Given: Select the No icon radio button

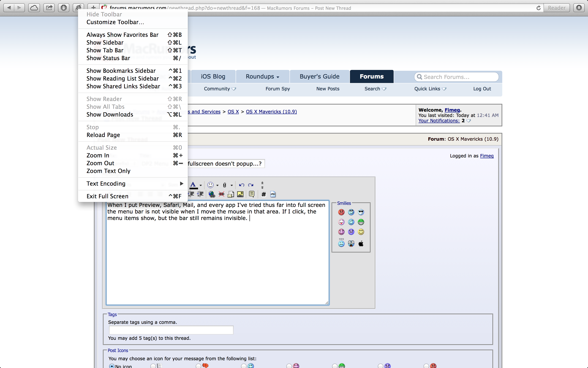Looking at the screenshot, I should 112,366.
